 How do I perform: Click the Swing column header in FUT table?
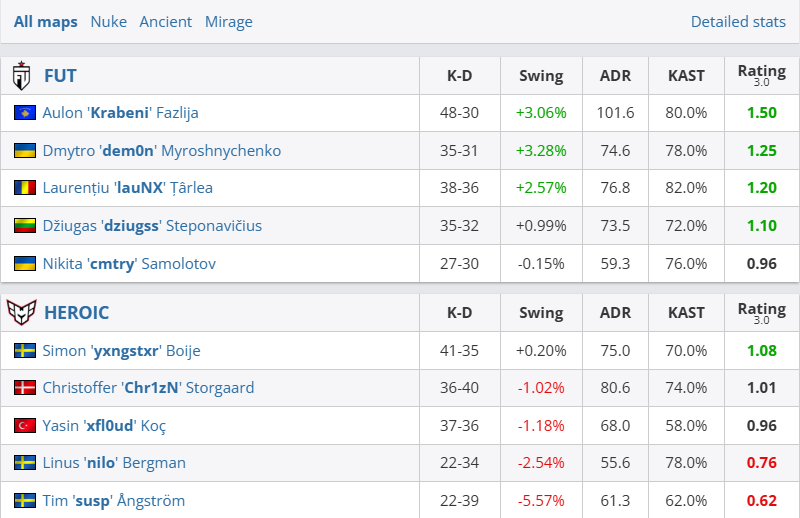point(541,76)
